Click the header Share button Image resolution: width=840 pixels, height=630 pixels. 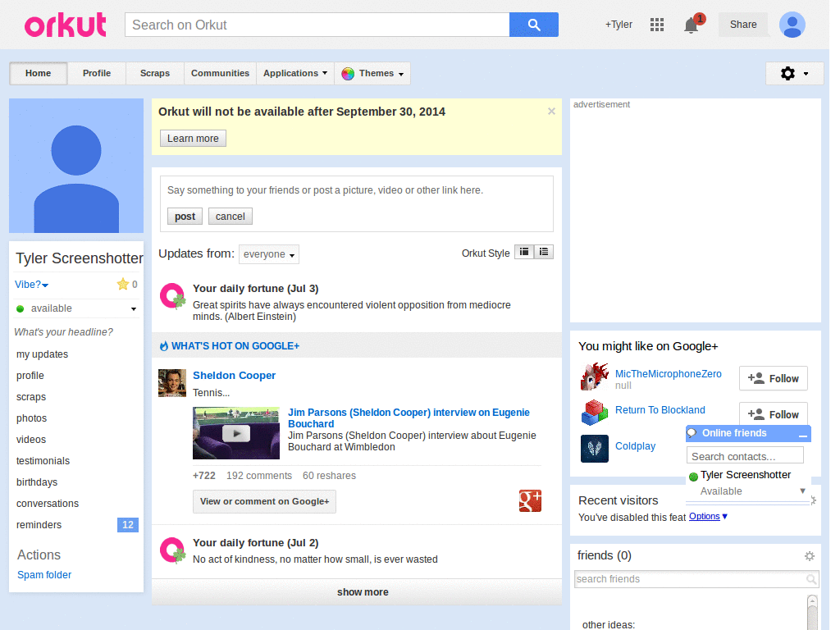(x=743, y=25)
